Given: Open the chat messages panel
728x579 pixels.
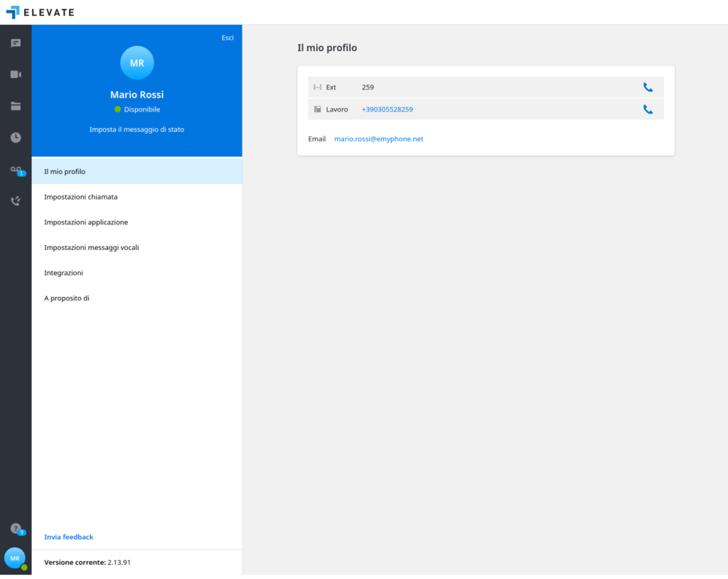Looking at the screenshot, I should click(15, 43).
